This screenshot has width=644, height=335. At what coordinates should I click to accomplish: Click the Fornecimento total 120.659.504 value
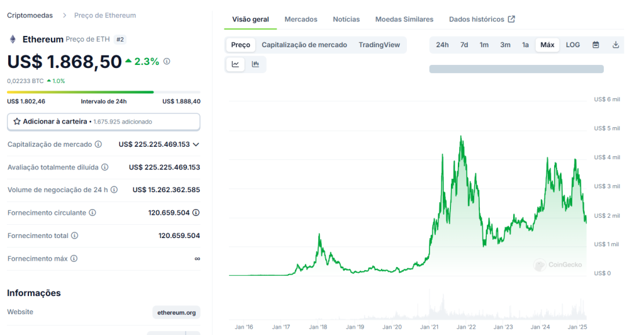(179, 236)
